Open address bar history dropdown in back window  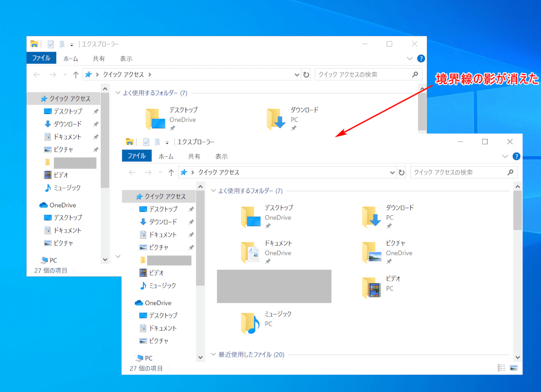297,75
